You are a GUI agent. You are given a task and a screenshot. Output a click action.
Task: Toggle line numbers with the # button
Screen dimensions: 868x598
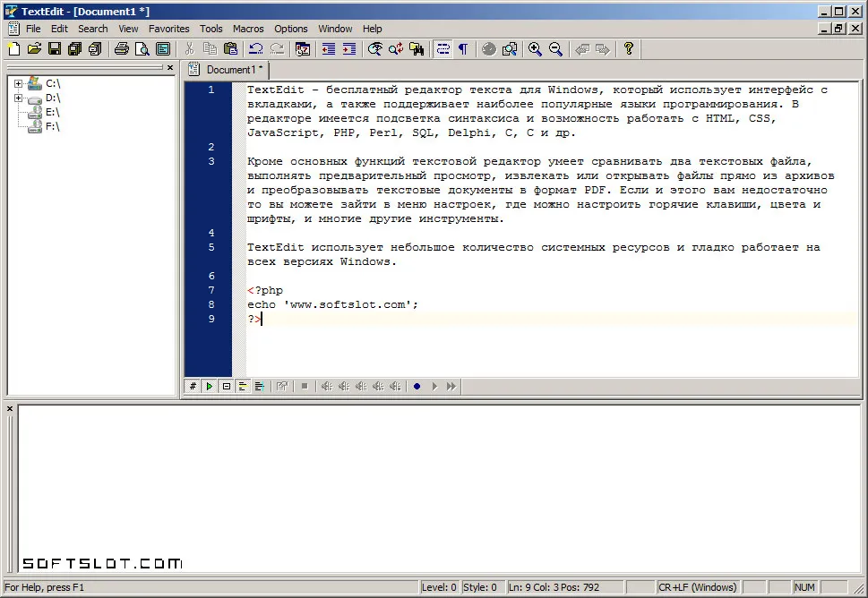(x=193, y=386)
